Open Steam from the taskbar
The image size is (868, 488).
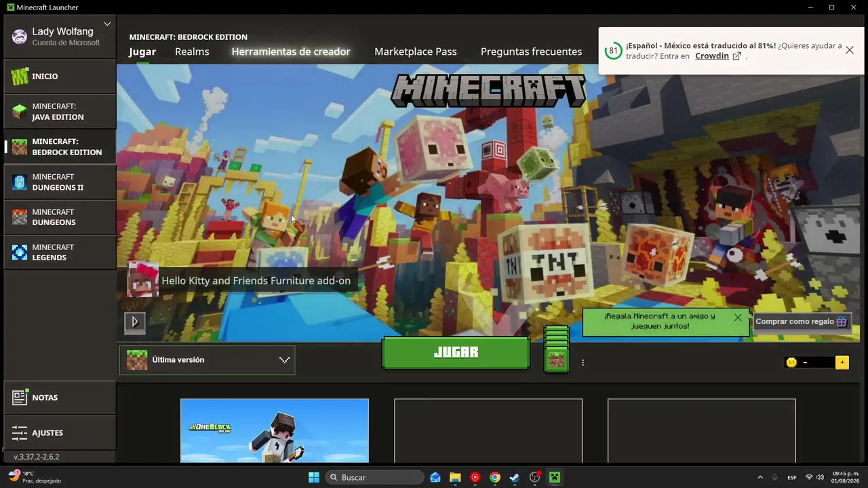point(515,477)
